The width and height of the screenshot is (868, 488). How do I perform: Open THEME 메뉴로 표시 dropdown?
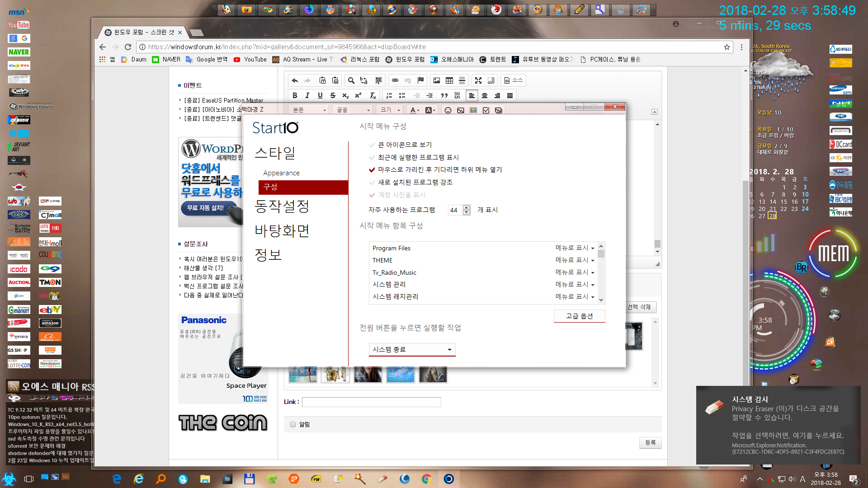coord(575,260)
